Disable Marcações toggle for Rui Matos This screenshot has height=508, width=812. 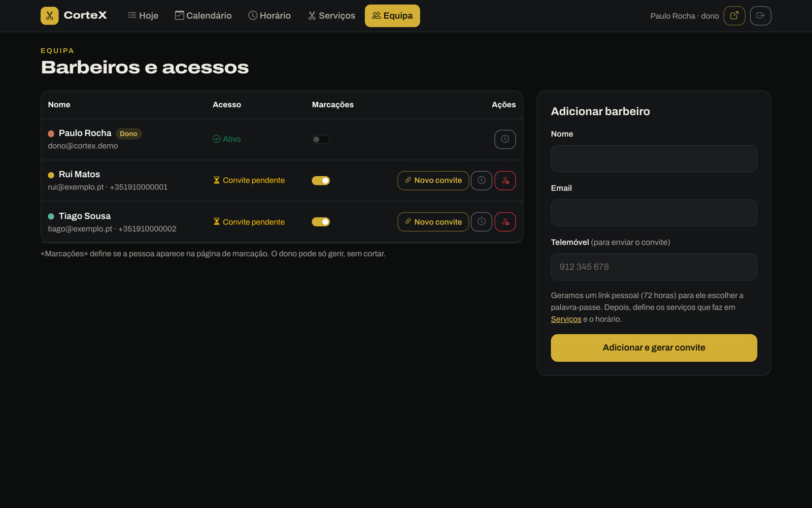click(x=321, y=180)
